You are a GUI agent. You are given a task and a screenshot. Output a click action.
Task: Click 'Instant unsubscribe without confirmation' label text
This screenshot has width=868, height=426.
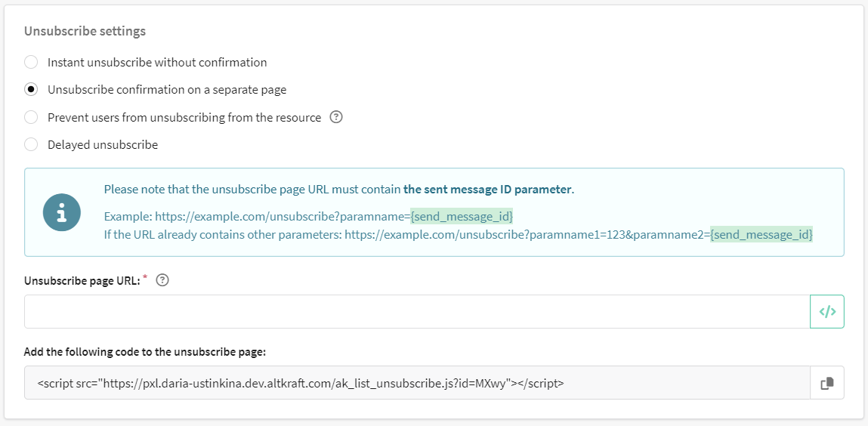(x=157, y=62)
